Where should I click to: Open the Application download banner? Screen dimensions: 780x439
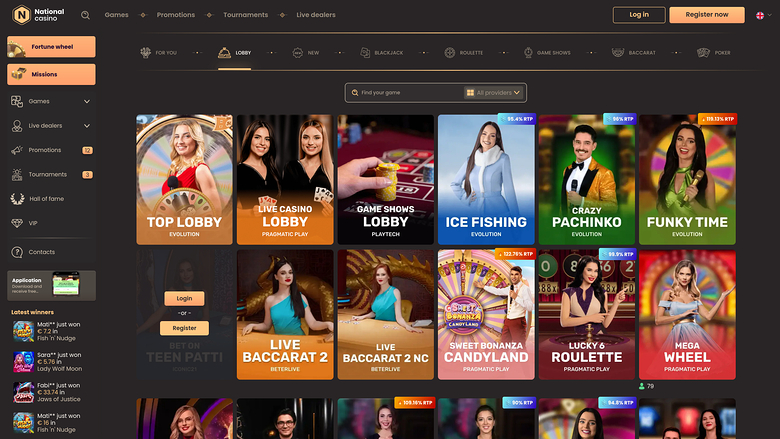tap(51, 285)
